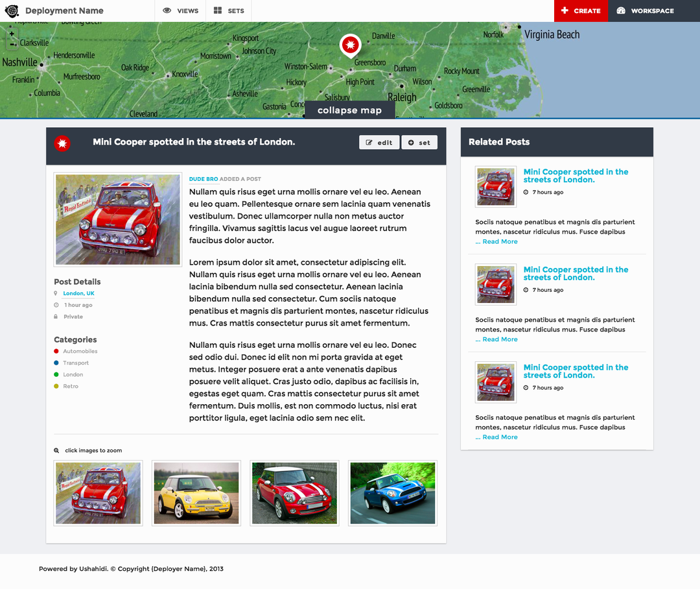Screen dimensions: 700x589
Task: Open second related post title link
Action: coord(576,274)
